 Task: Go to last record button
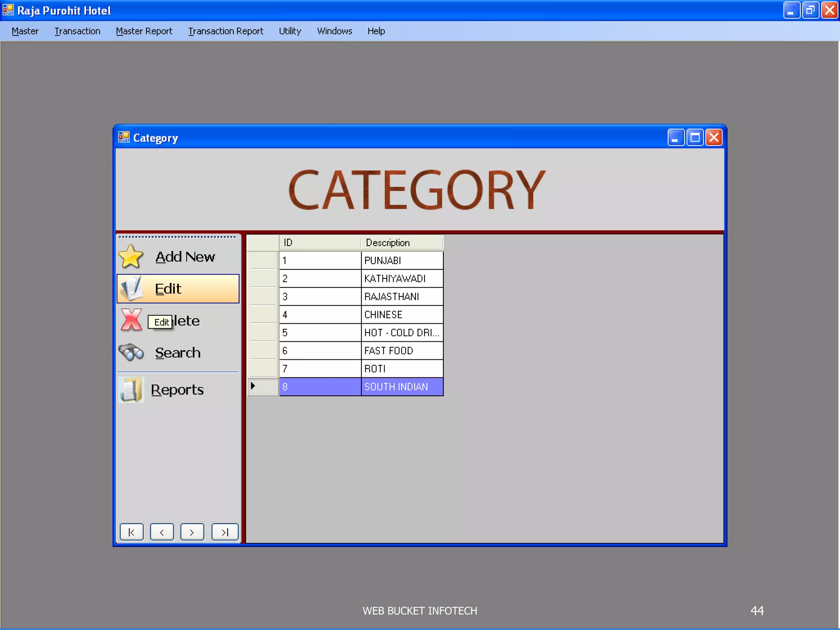225,532
